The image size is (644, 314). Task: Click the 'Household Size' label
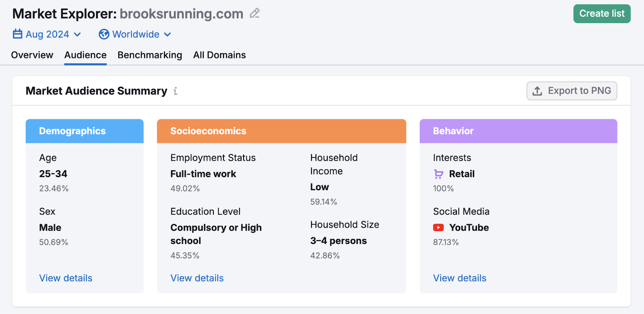345,225
